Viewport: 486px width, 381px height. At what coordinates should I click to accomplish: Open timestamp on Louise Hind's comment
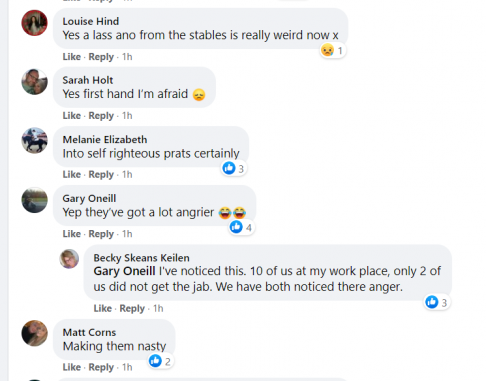tap(127, 57)
